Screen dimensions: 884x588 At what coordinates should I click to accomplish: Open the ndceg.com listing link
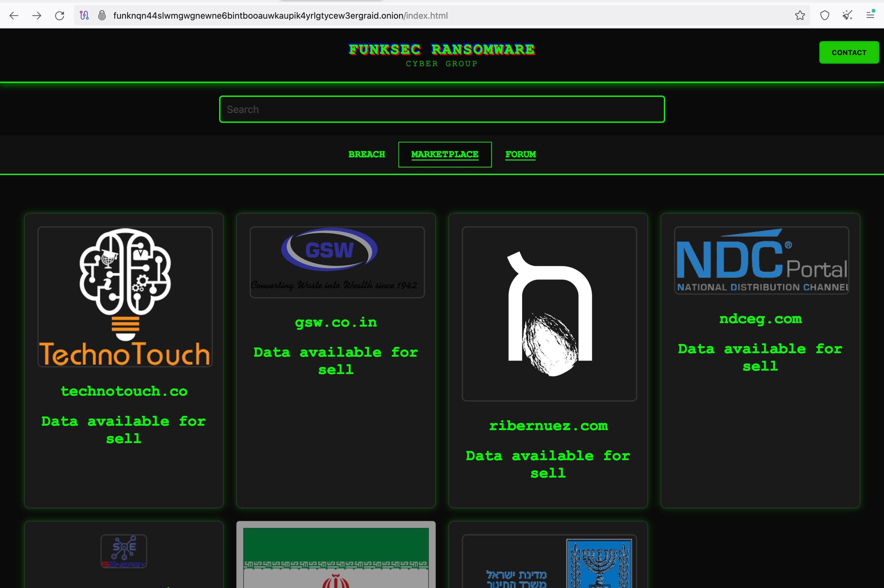(760, 318)
